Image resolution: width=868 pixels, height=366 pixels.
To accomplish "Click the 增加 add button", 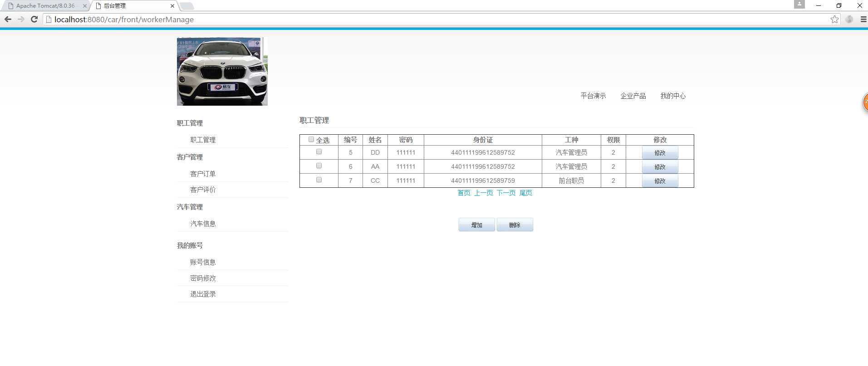I will pyautogui.click(x=476, y=225).
